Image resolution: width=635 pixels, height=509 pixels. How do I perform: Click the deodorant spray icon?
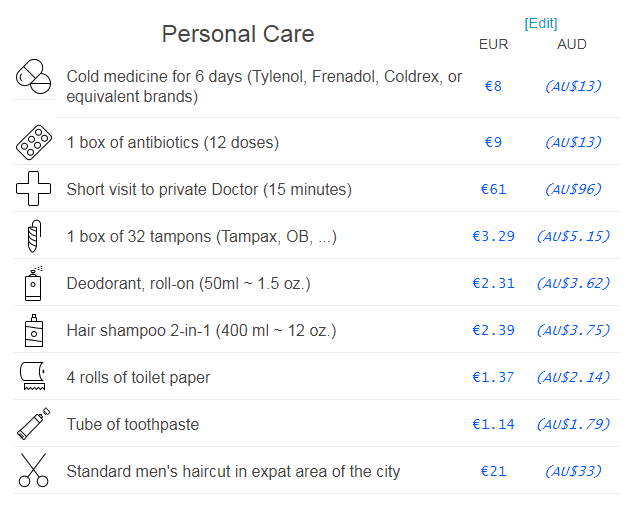click(34, 283)
